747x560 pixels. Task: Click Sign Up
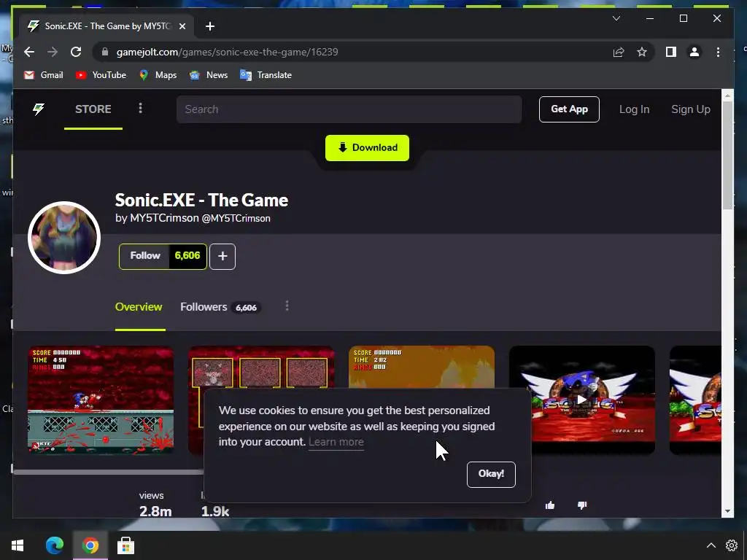[691, 109]
